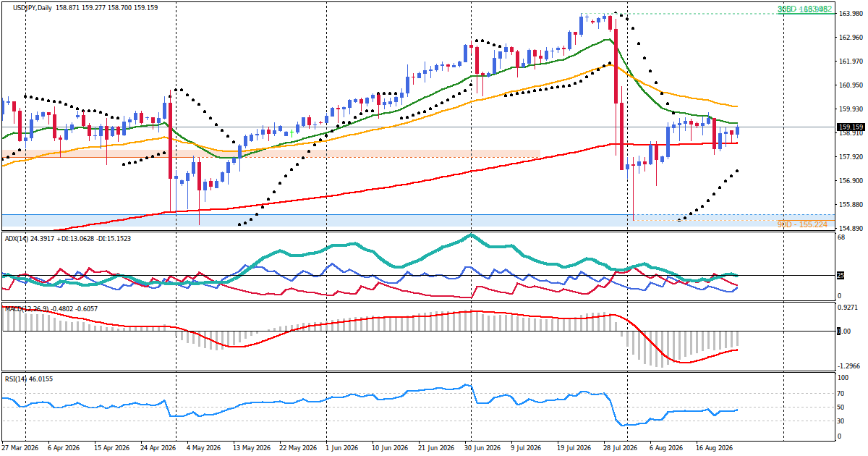
Task: Click the 1 Jun 2026 date label
Action: (342, 448)
